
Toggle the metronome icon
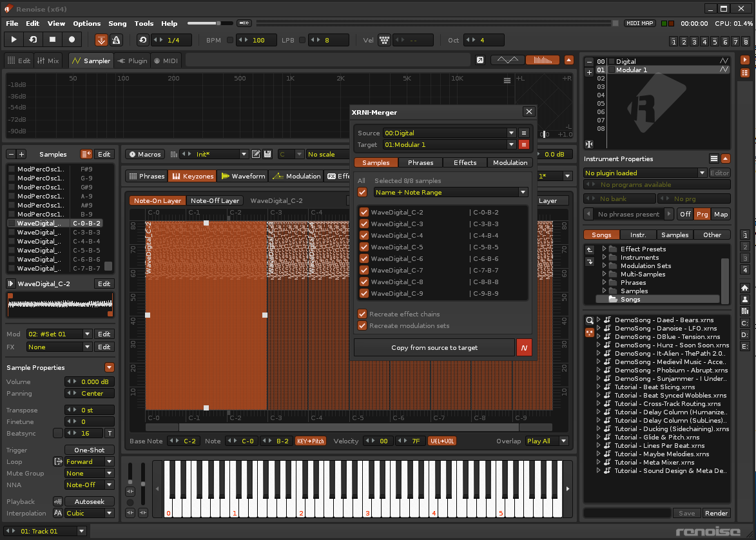point(116,40)
